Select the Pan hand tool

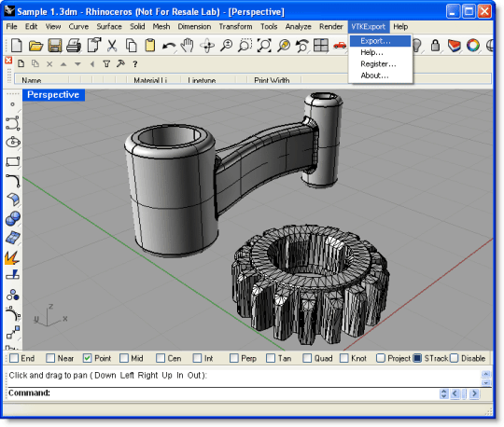click(x=188, y=46)
